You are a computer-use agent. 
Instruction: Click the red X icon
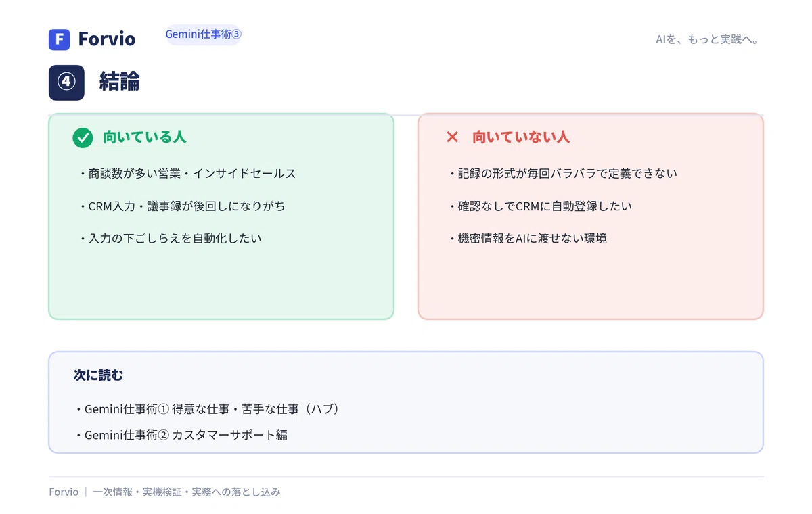[452, 137]
